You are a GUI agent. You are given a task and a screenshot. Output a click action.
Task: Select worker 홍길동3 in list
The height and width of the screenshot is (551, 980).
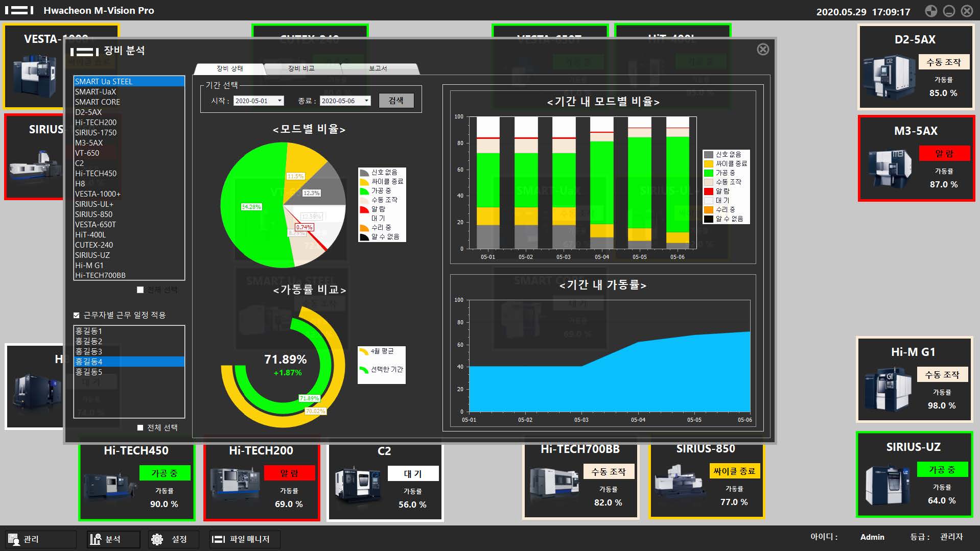[x=129, y=351]
